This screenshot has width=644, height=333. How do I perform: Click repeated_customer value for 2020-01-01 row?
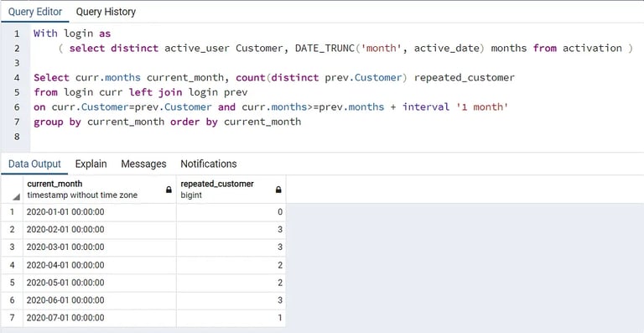click(x=231, y=212)
